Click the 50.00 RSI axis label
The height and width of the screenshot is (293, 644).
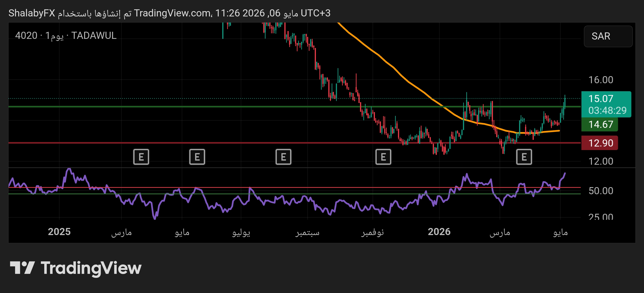click(601, 191)
